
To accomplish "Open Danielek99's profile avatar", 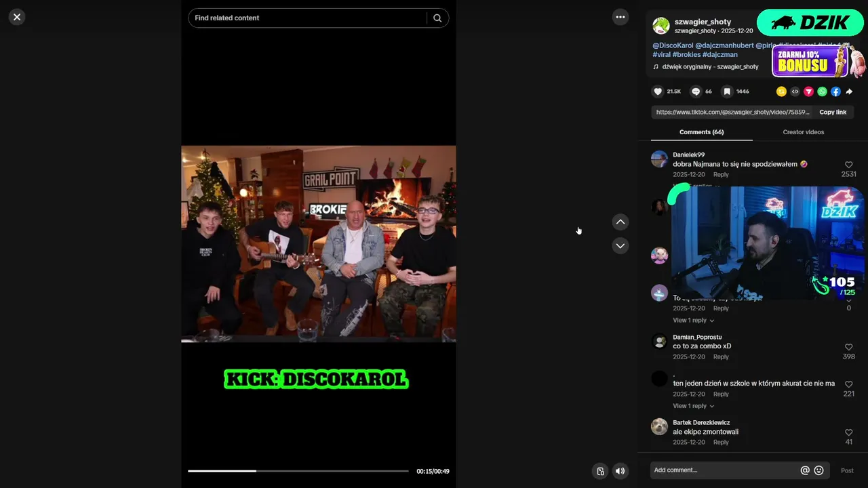I will pyautogui.click(x=659, y=159).
